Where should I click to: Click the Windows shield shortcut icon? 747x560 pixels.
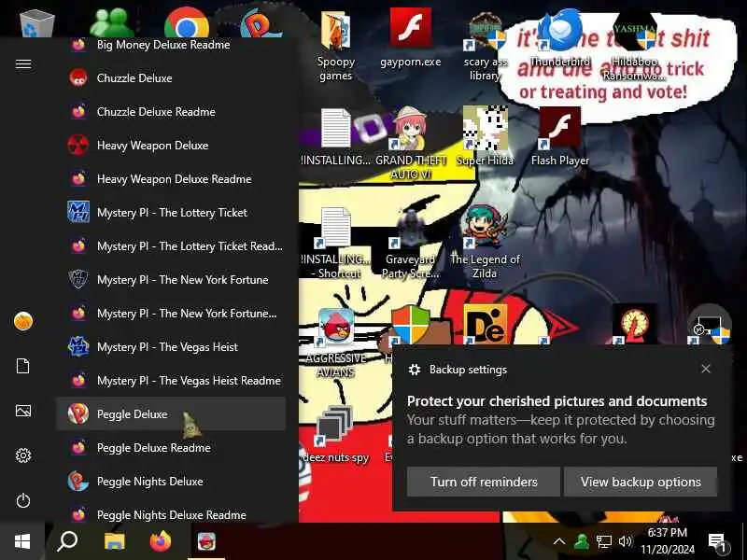tap(410, 325)
